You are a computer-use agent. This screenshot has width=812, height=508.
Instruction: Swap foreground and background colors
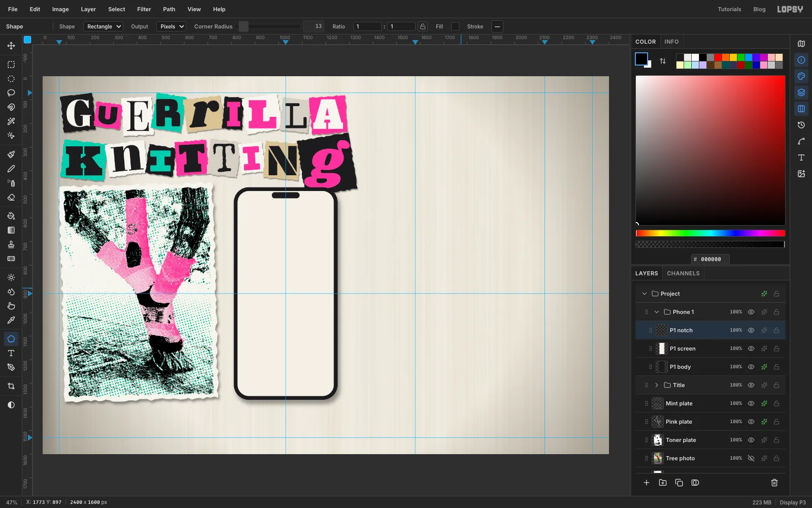tap(663, 61)
